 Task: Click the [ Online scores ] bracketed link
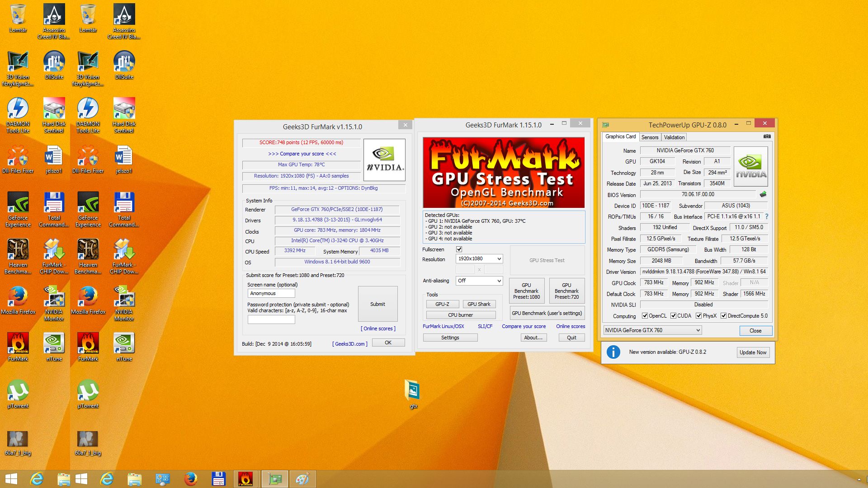coord(378,328)
